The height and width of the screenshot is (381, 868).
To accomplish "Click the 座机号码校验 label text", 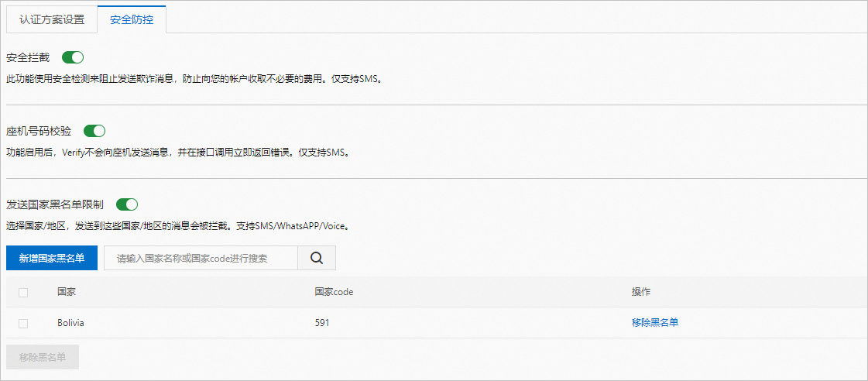I will tap(39, 131).
